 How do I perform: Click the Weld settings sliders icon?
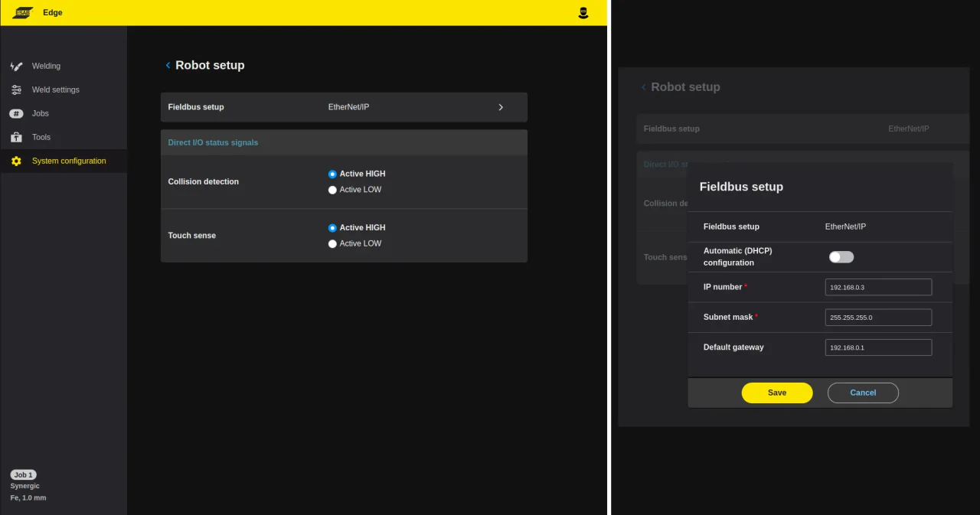click(16, 90)
